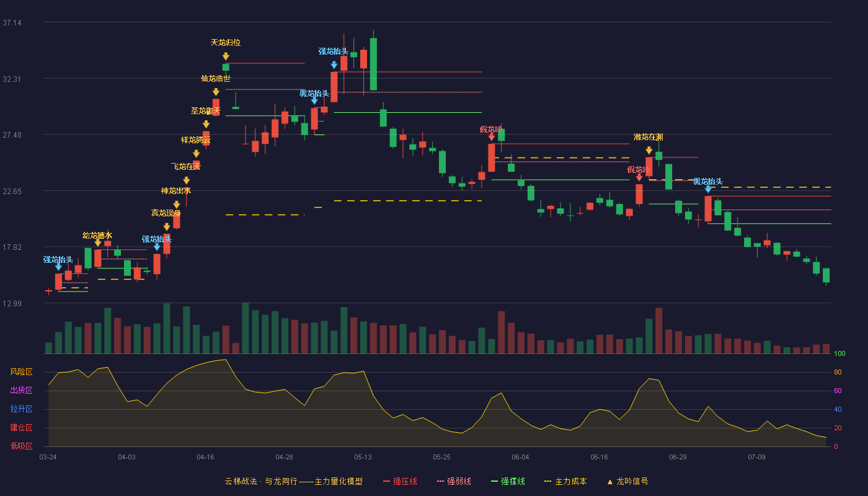868x496 pixels.
Task: Toggle the 强弱线 legend series
Action: 454,481
